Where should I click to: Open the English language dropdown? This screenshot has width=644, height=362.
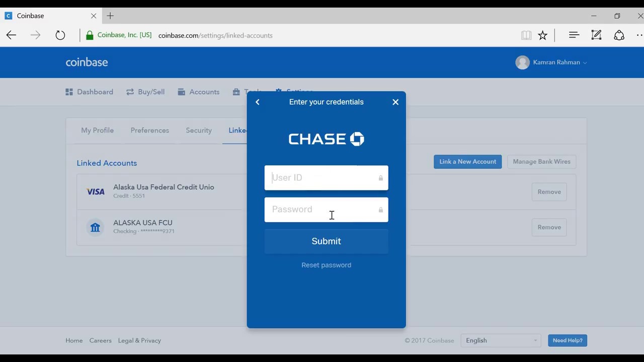[501, 340]
